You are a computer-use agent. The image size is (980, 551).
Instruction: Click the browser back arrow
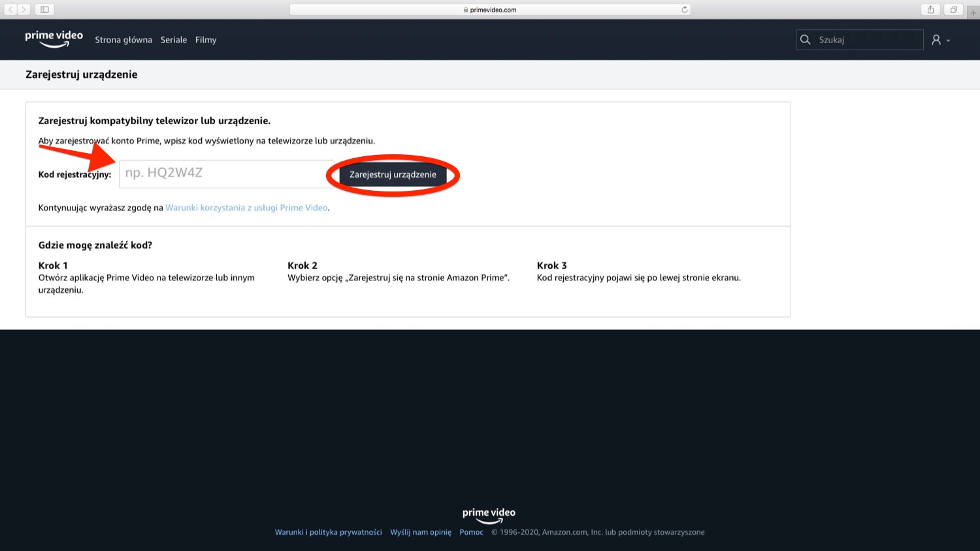pyautogui.click(x=9, y=9)
